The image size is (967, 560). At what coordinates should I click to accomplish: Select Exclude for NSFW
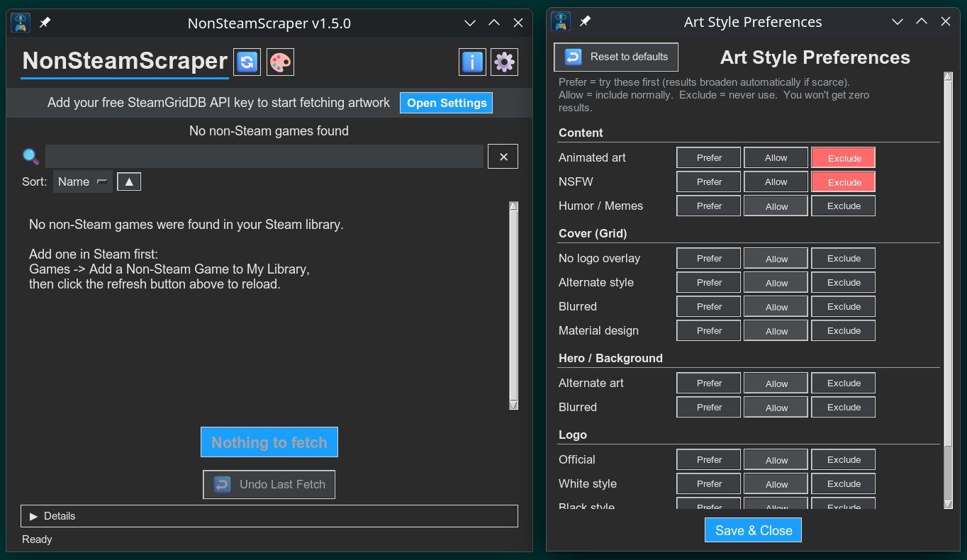[x=844, y=182]
